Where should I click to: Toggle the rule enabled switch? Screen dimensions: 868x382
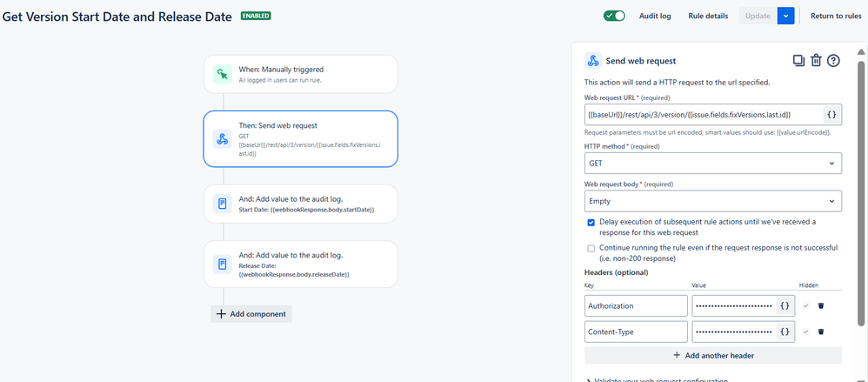pos(614,16)
